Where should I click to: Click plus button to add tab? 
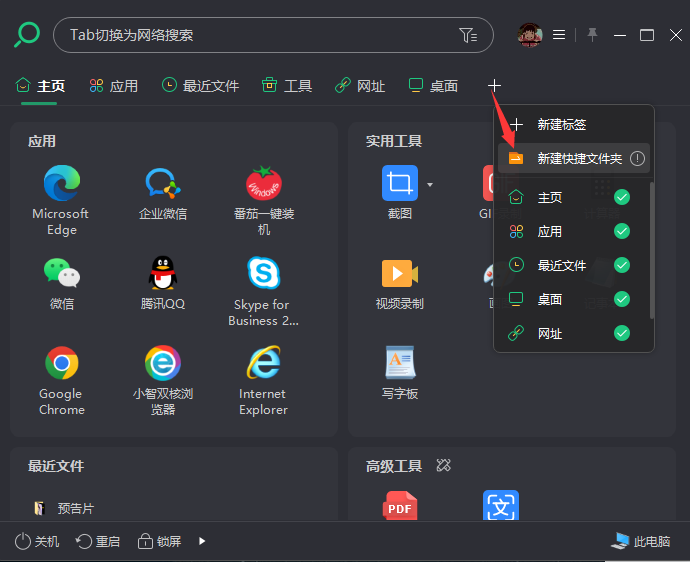coord(494,85)
